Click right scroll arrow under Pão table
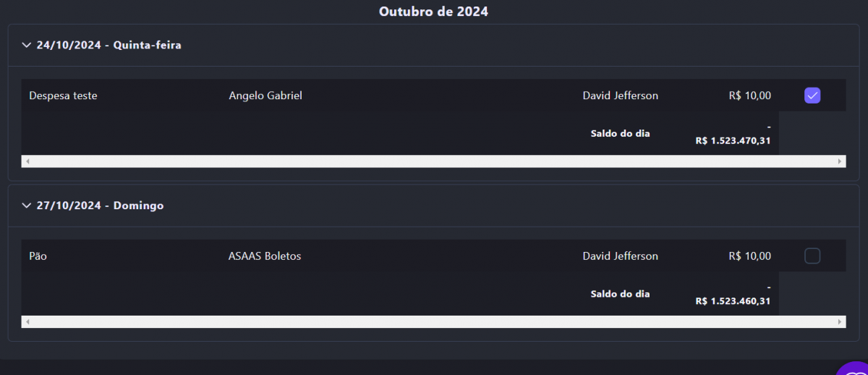The height and width of the screenshot is (375, 868). 841,322
